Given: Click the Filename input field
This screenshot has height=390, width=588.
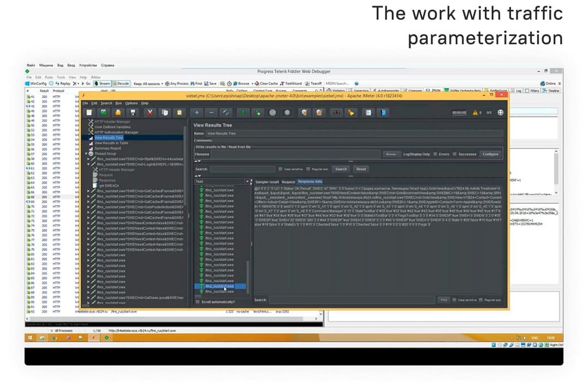Looking at the screenshot, I should (x=296, y=154).
